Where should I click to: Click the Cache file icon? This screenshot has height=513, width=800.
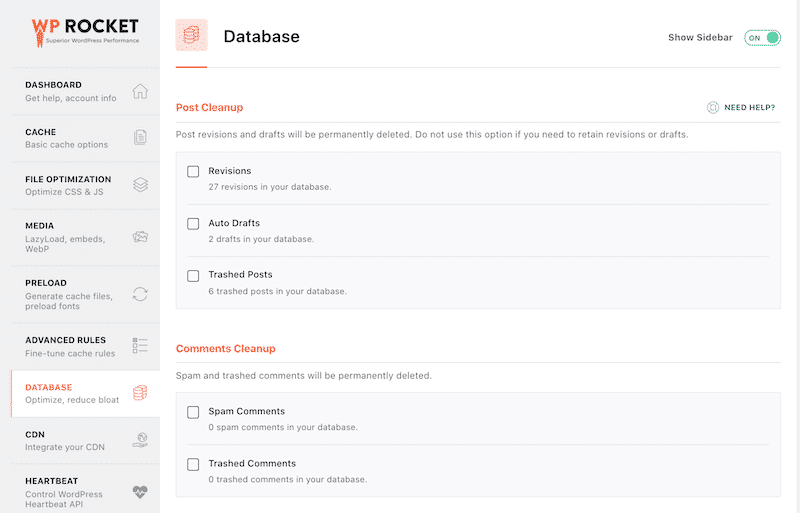140,137
